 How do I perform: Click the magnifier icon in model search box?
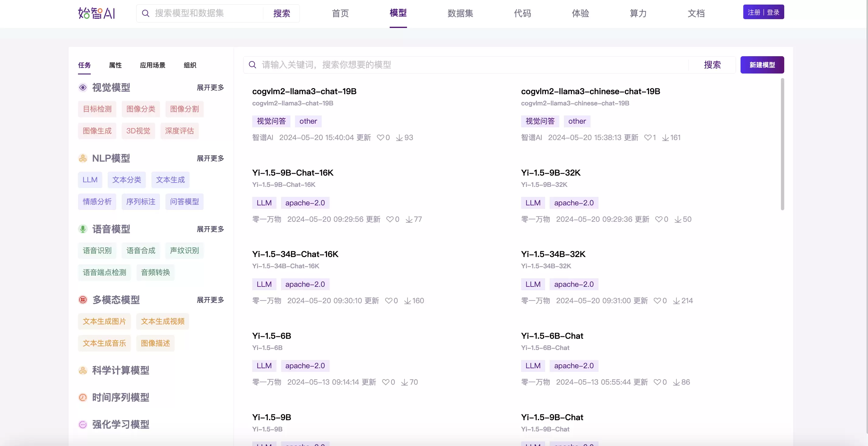(x=253, y=64)
